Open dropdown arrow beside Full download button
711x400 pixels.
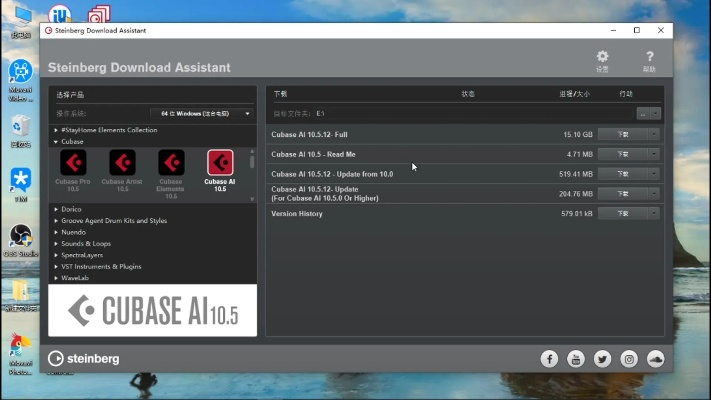[654, 134]
